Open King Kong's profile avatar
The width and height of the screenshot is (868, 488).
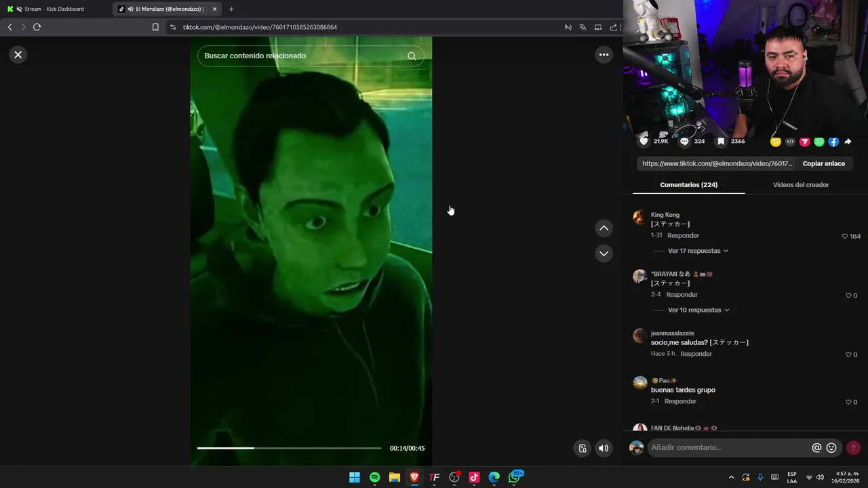(639, 217)
